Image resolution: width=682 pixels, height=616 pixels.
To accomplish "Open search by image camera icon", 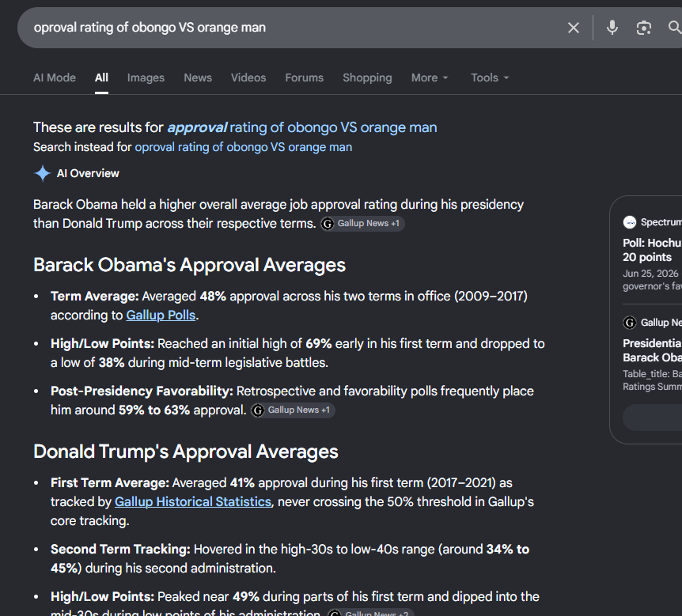I will click(x=644, y=28).
